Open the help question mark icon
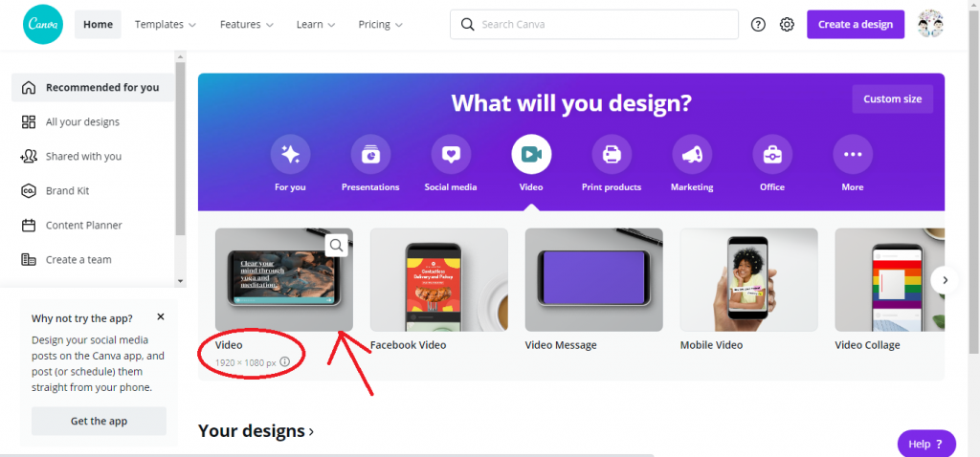This screenshot has width=980, height=457. click(758, 24)
